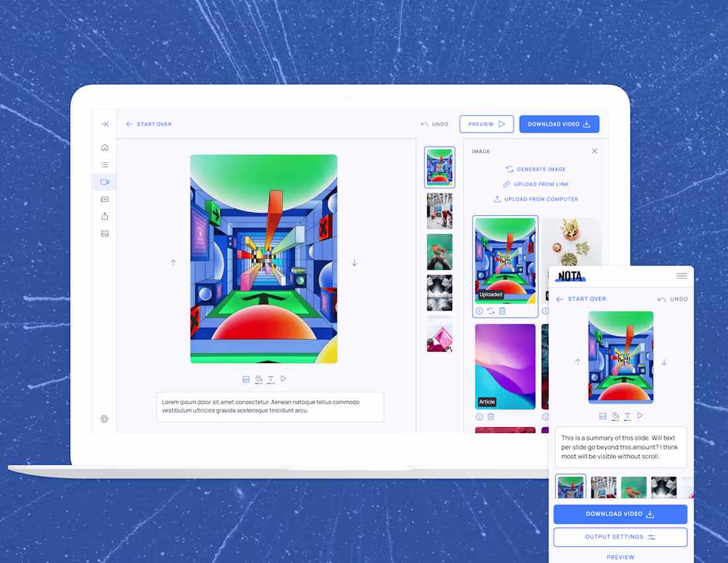Image resolution: width=728 pixels, height=563 pixels.
Task: Delete the Uploaded image via the trash icon
Action: click(x=501, y=311)
